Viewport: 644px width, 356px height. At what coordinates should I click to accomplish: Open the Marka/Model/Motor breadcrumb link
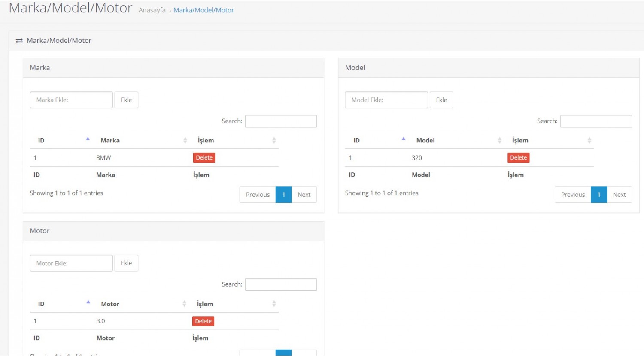coord(204,10)
